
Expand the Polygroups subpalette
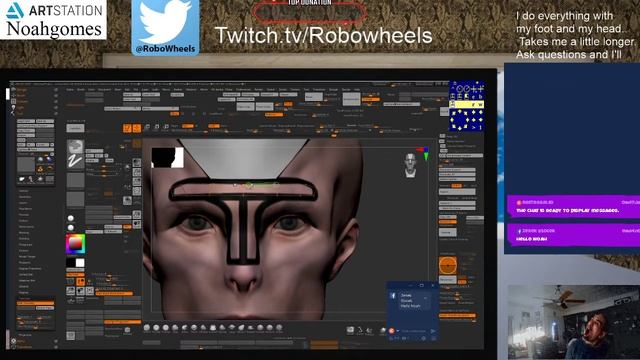pyautogui.click(x=25, y=244)
